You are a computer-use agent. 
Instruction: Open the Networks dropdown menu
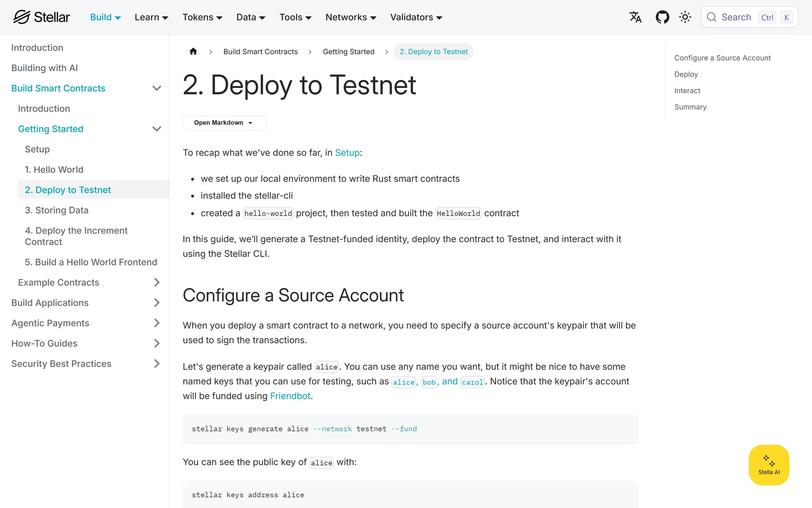tap(351, 17)
